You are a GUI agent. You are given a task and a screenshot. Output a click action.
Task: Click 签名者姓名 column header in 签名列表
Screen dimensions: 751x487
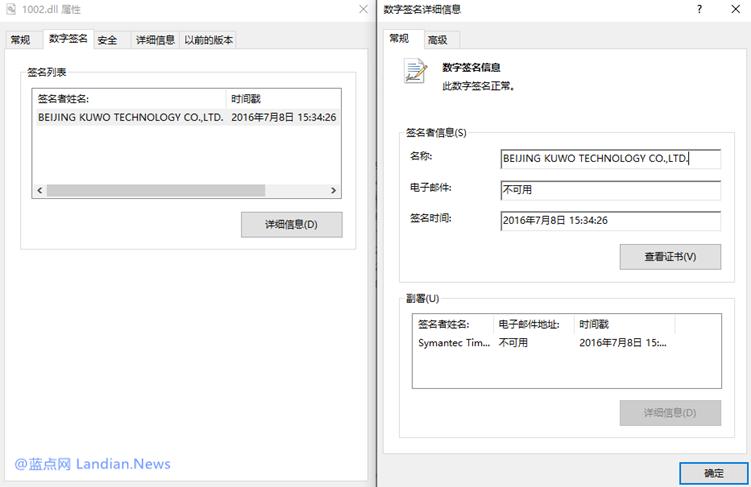point(129,99)
